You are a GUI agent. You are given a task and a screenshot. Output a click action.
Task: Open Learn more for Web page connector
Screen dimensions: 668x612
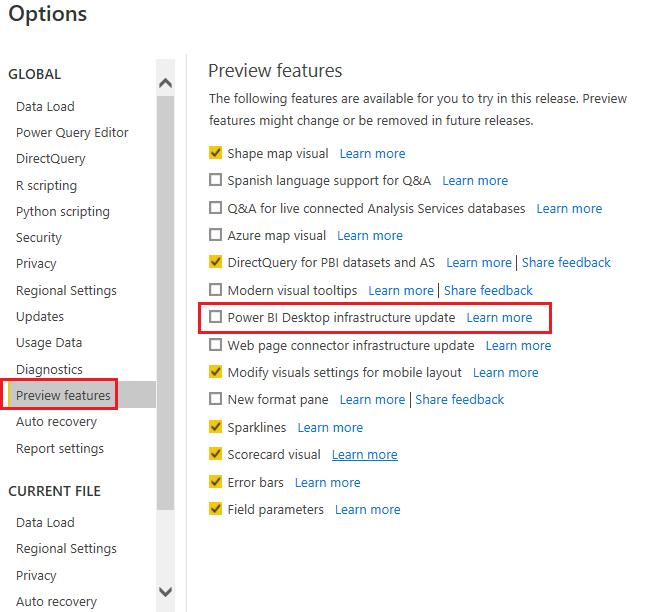pyautogui.click(x=518, y=345)
